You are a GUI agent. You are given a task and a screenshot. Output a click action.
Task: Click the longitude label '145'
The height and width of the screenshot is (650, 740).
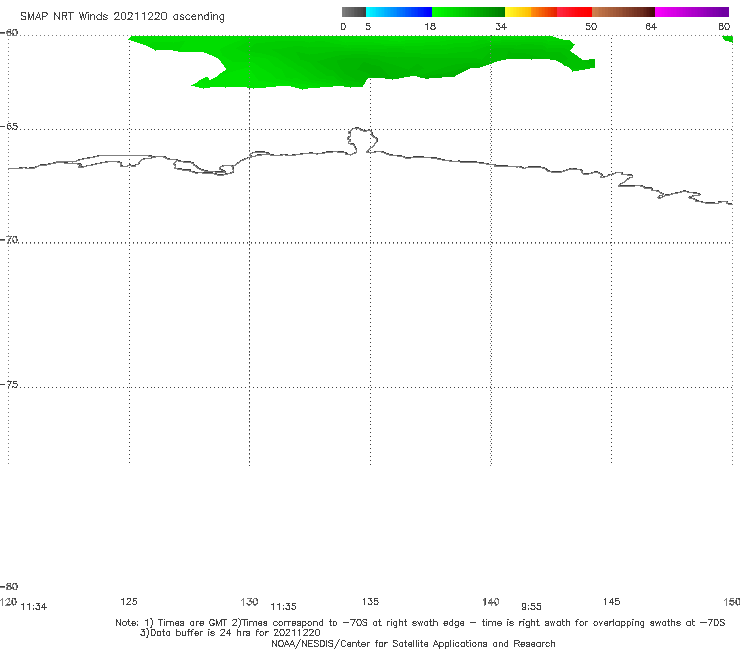(612, 601)
